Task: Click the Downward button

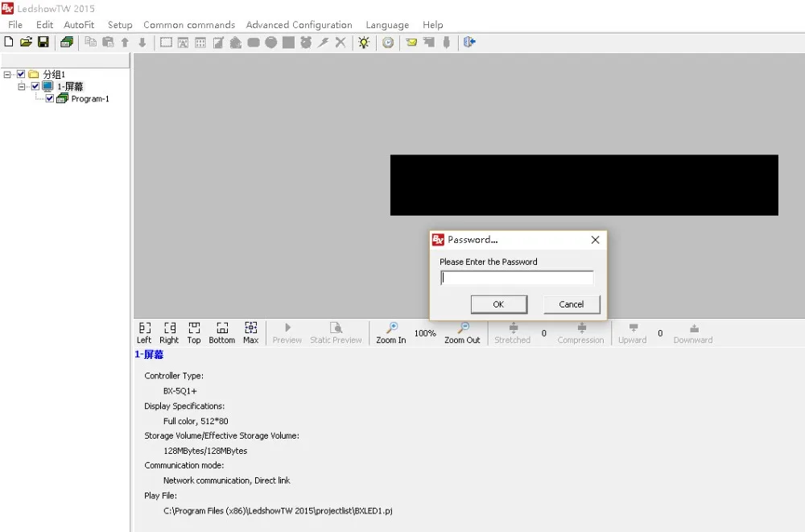Action: pyautogui.click(x=693, y=332)
